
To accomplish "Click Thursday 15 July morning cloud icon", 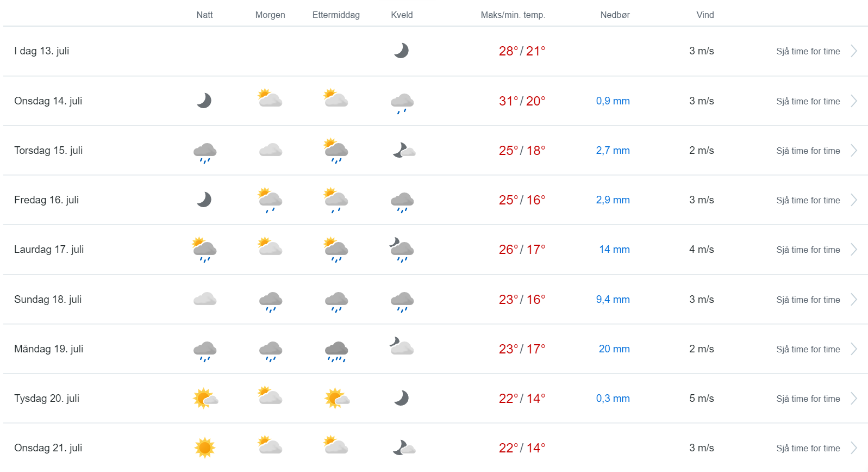I will [270, 150].
